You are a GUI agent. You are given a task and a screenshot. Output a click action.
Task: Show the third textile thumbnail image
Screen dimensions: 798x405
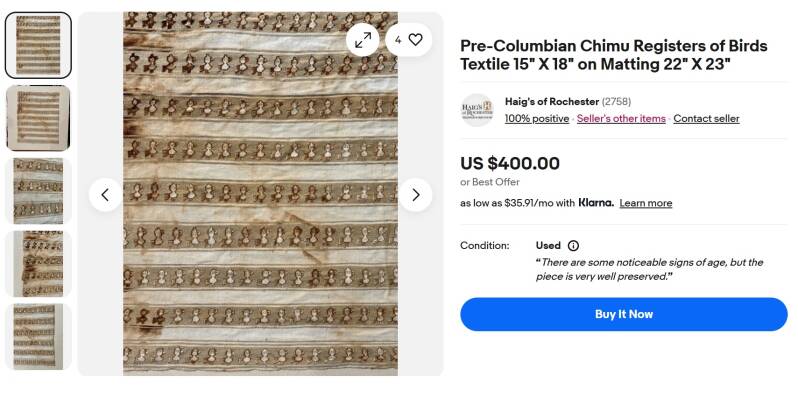click(x=38, y=190)
